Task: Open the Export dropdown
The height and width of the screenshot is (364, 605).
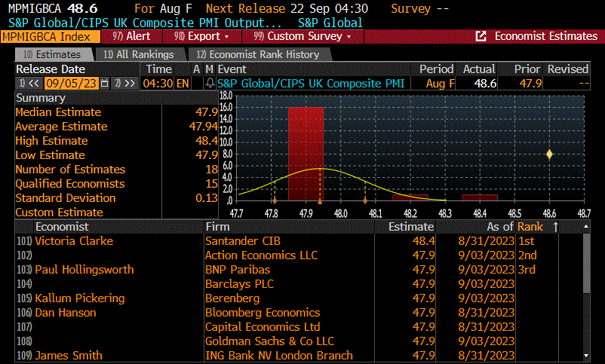Action: pos(202,36)
